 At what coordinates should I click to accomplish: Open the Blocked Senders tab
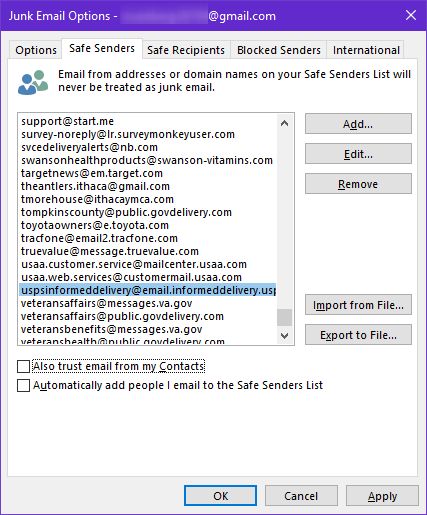point(279,50)
